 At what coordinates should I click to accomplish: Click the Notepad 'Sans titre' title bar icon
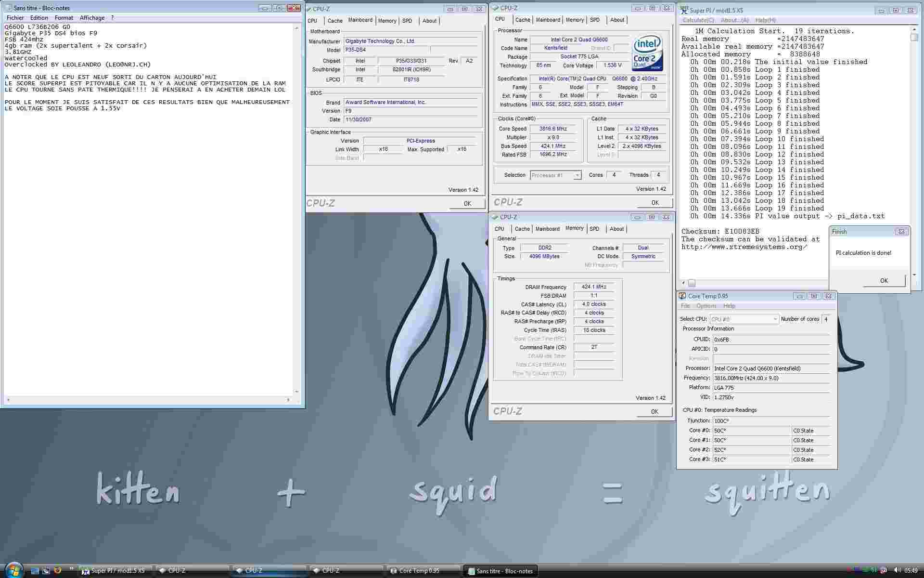click(x=8, y=8)
